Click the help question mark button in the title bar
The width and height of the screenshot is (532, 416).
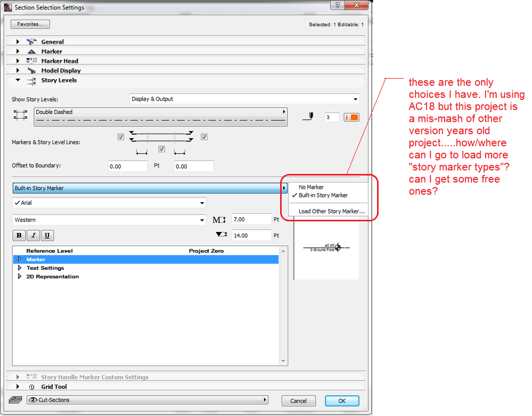coord(337,5)
